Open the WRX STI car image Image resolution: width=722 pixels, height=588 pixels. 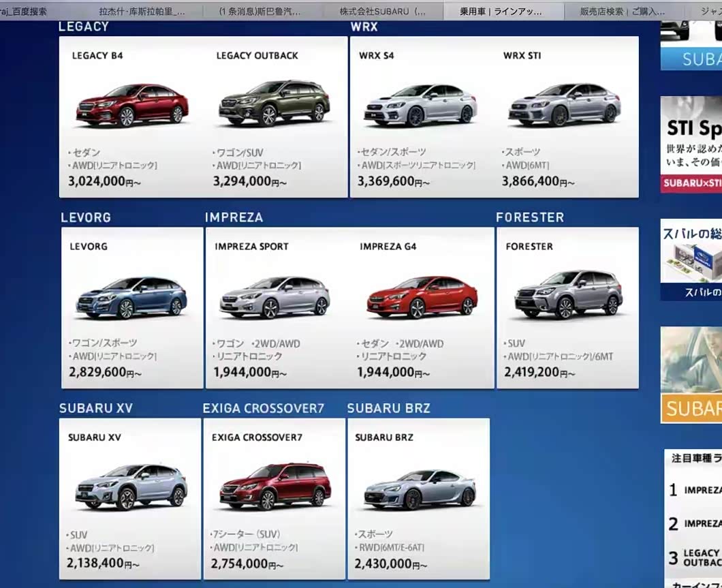click(565, 105)
